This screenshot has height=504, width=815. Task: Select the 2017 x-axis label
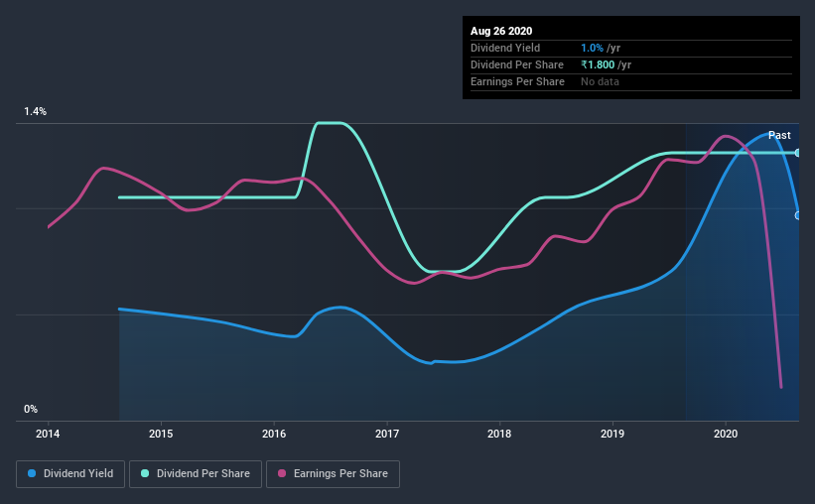(387, 434)
